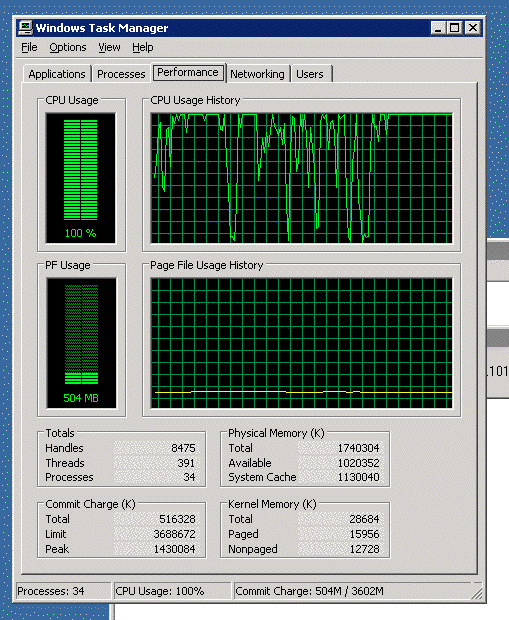
Task: Click the Threads value 391
Action: [x=186, y=463]
